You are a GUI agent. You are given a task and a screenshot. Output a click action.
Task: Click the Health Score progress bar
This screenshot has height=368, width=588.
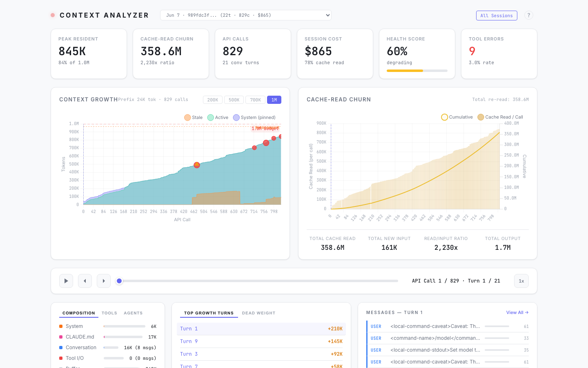pyautogui.click(x=417, y=71)
